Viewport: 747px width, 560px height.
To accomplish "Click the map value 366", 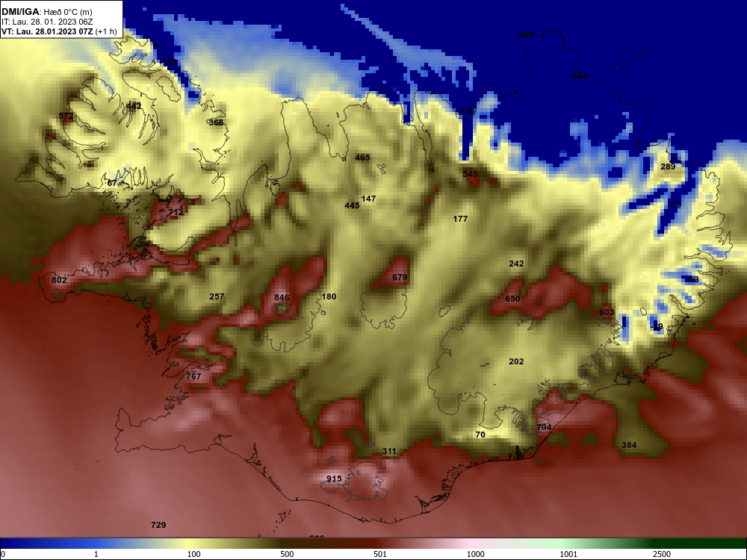I will (216, 122).
